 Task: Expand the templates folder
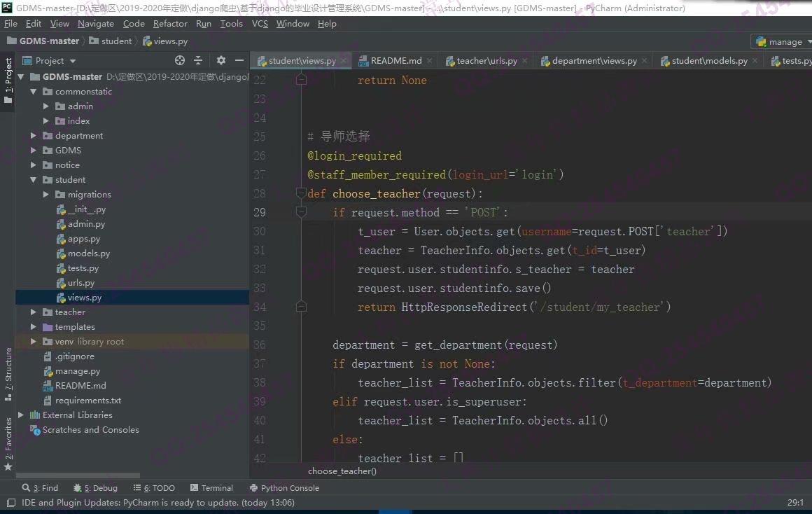tap(33, 327)
